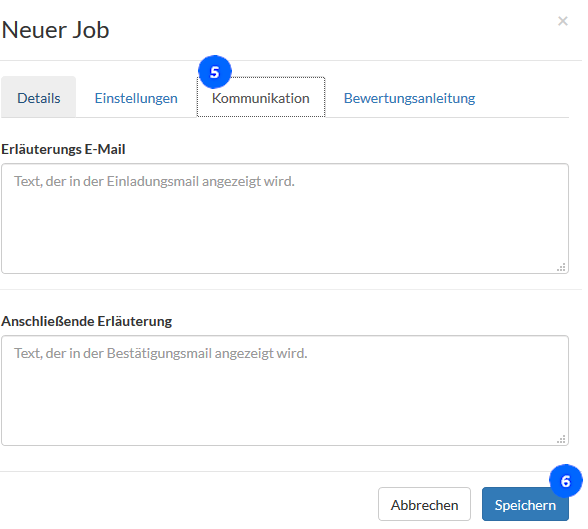The width and height of the screenshot is (588, 529).
Task: Switch to the Details tab
Action: (x=39, y=97)
